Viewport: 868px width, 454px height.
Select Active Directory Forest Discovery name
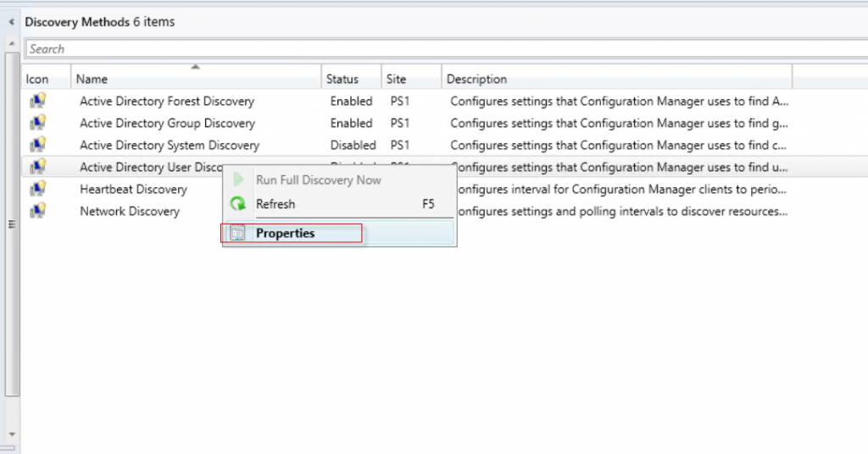[x=167, y=101]
